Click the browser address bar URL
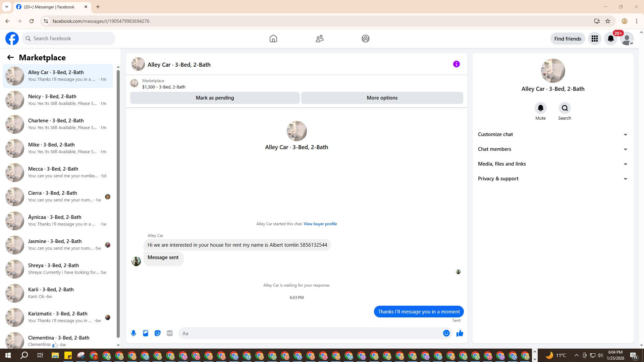The image size is (644, 362). 101,21
